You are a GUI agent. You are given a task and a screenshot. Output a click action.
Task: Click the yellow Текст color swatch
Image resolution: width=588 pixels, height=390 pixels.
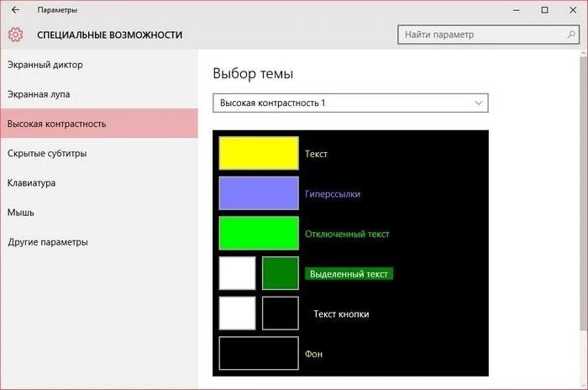point(259,153)
